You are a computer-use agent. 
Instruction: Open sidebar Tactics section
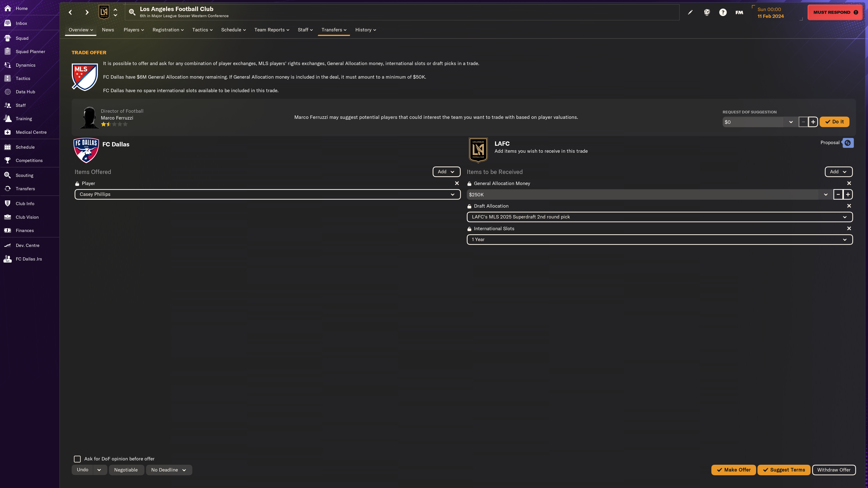click(23, 78)
